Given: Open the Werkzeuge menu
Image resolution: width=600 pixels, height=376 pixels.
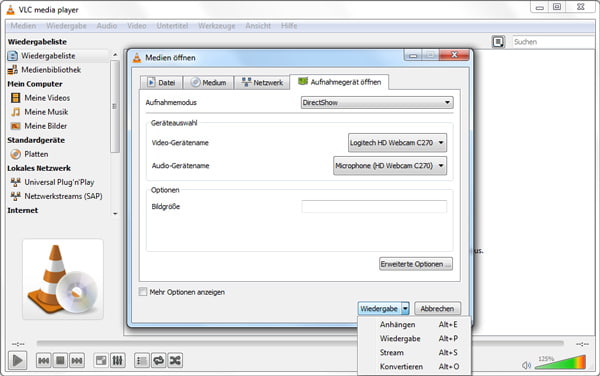Looking at the screenshot, I should click(x=217, y=26).
